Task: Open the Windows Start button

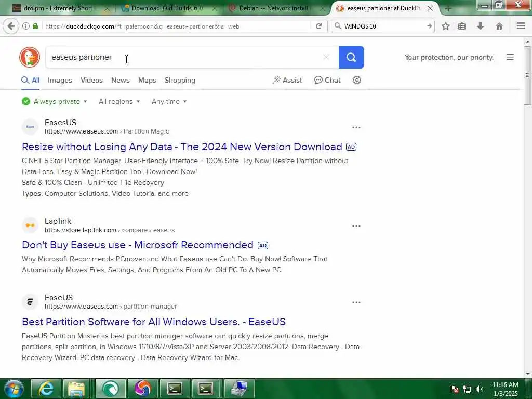Action: coord(14,389)
